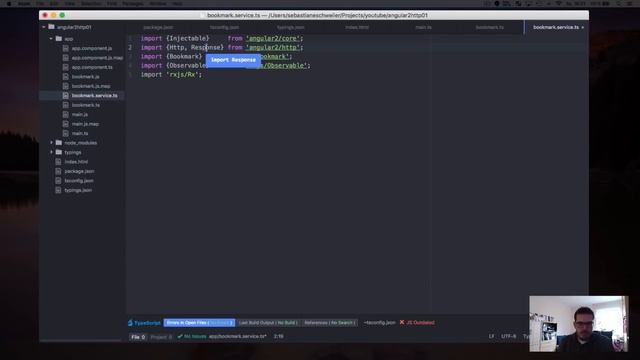
Task: Collapse the angular2http01 project root
Action: point(44,27)
